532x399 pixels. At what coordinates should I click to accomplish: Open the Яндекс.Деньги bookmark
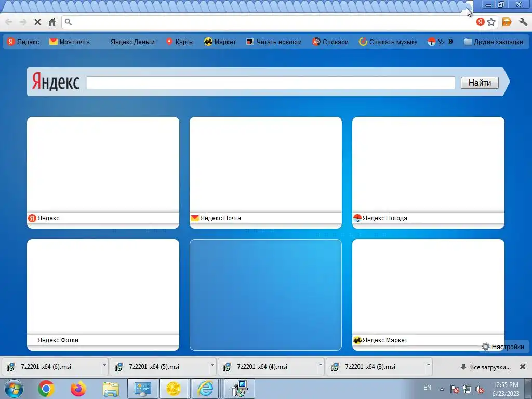point(132,42)
